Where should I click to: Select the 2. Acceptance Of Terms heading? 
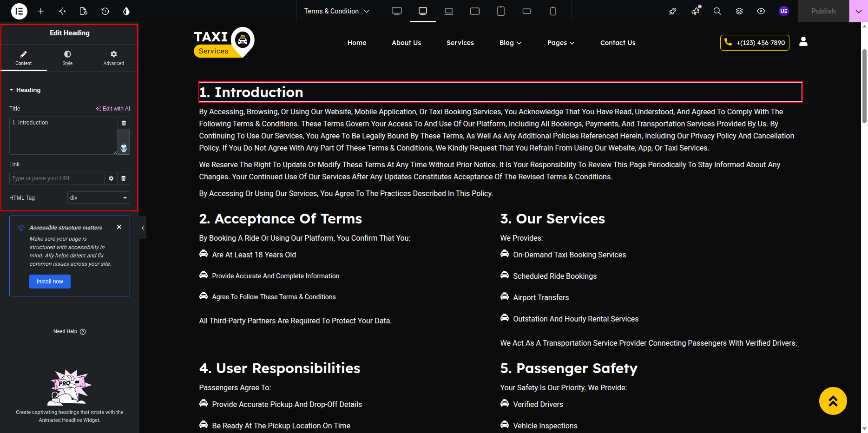coord(281,218)
